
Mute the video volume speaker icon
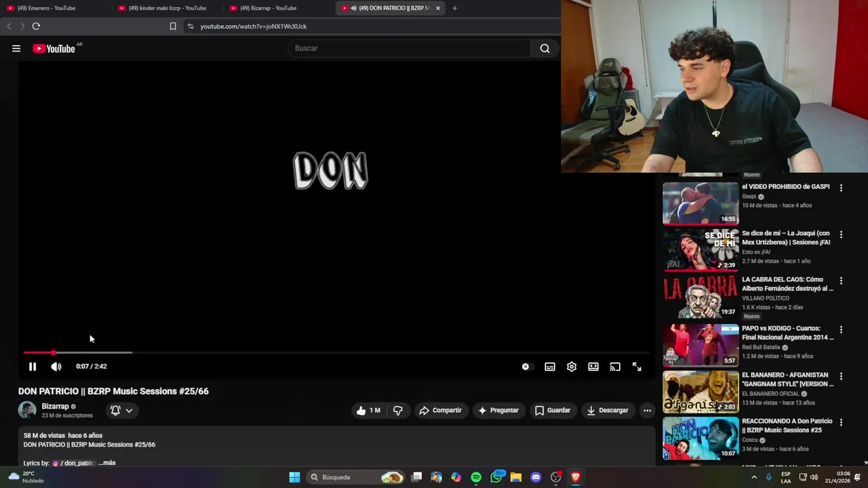56,366
